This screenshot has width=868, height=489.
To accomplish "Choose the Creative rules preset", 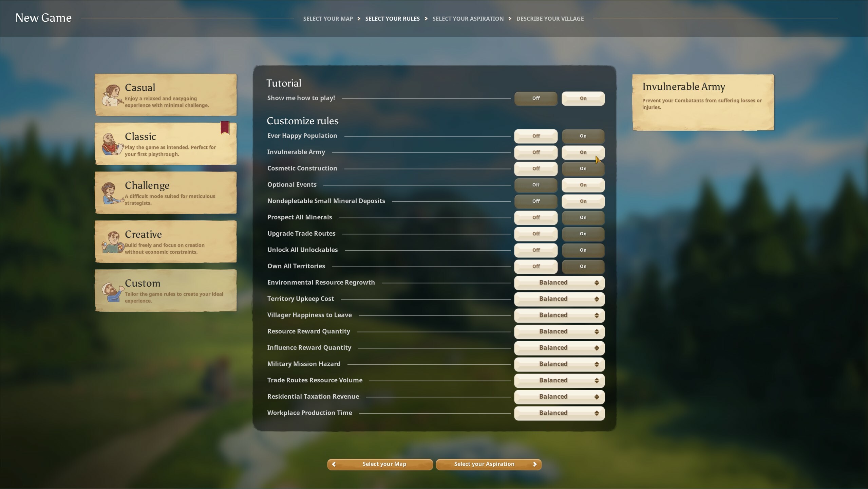I will pyautogui.click(x=166, y=242).
